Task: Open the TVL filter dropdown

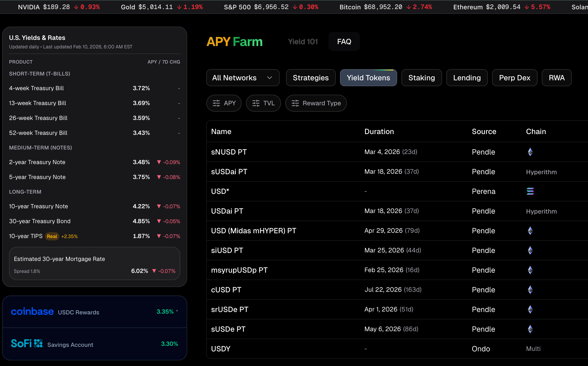Action: 263,103
